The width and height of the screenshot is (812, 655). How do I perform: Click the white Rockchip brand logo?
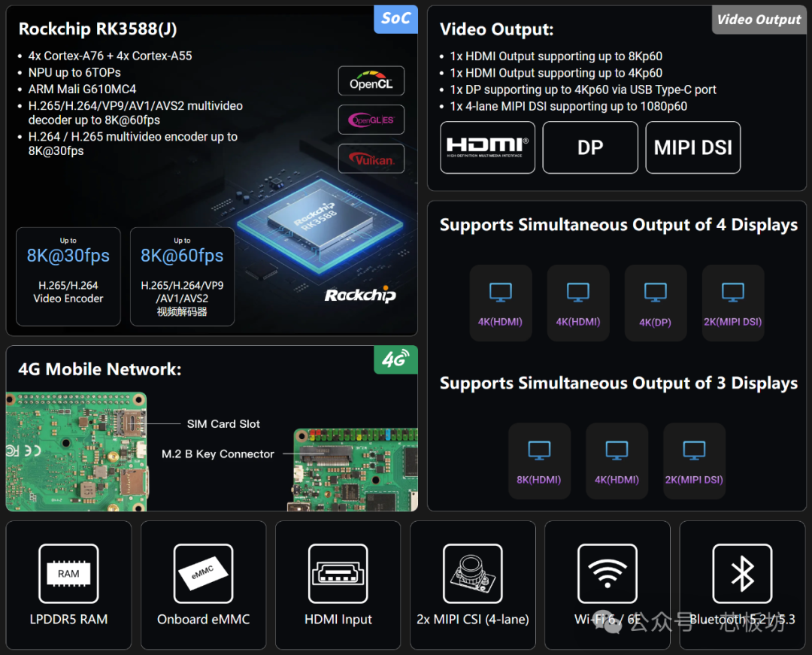(360, 294)
